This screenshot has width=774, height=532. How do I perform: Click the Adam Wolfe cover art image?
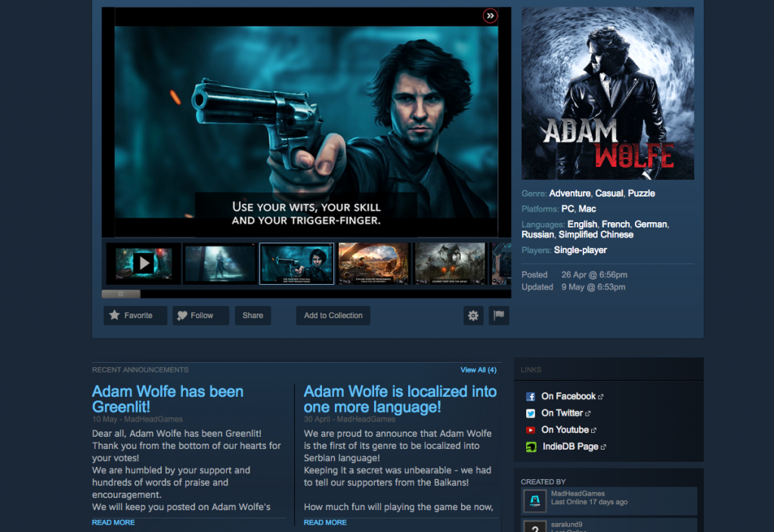click(608, 93)
